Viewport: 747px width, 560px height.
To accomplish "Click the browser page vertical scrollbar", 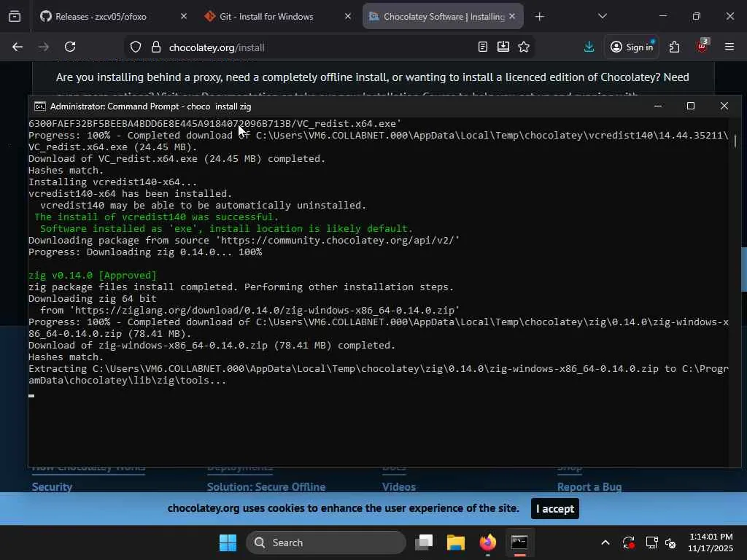I will (743, 270).
